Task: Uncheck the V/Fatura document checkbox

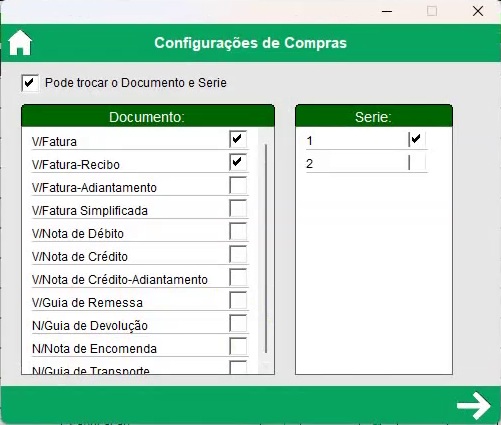Action: pos(238,139)
